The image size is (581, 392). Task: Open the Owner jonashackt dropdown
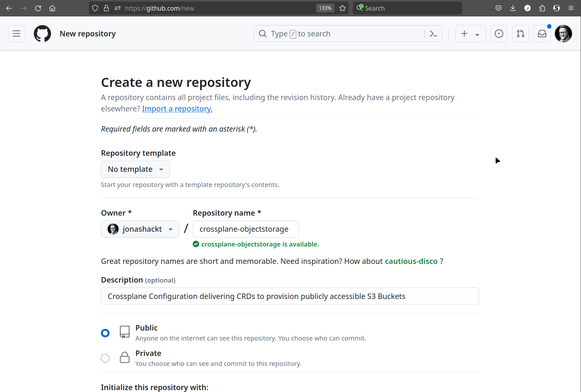pyautogui.click(x=140, y=229)
